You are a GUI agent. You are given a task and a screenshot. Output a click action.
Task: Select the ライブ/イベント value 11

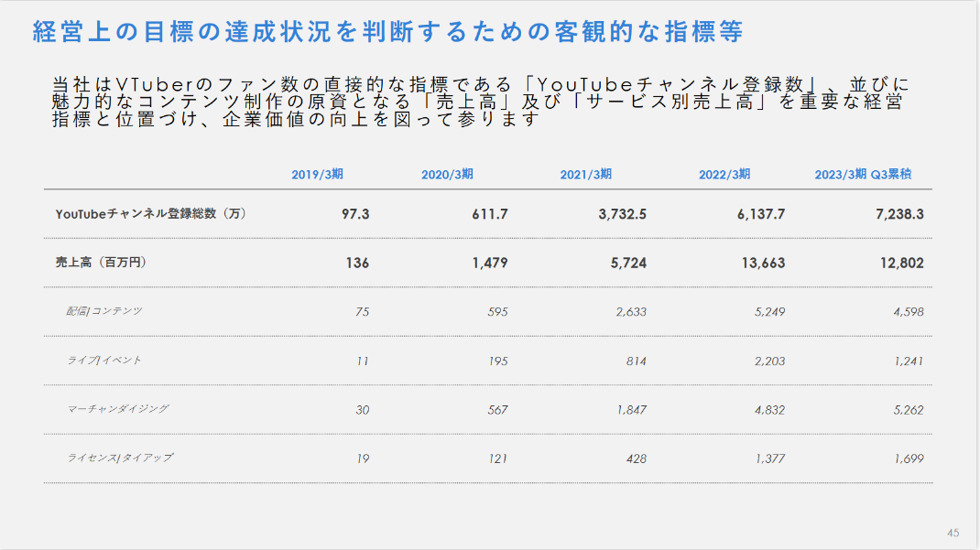coord(363,361)
